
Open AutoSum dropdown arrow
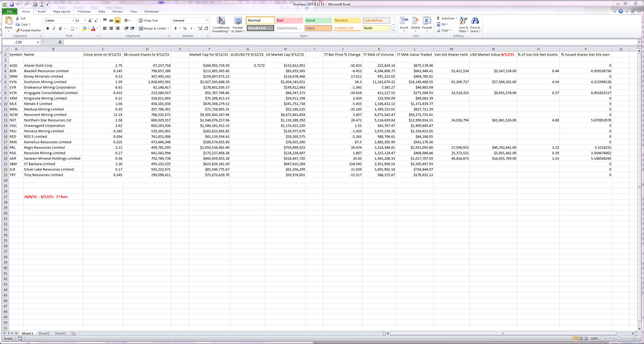pyautogui.click(x=456, y=18)
